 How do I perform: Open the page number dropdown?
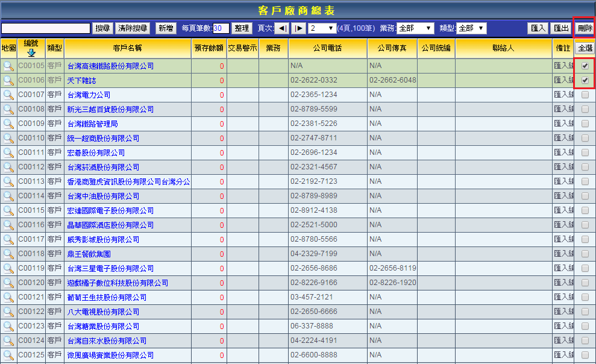click(322, 28)
